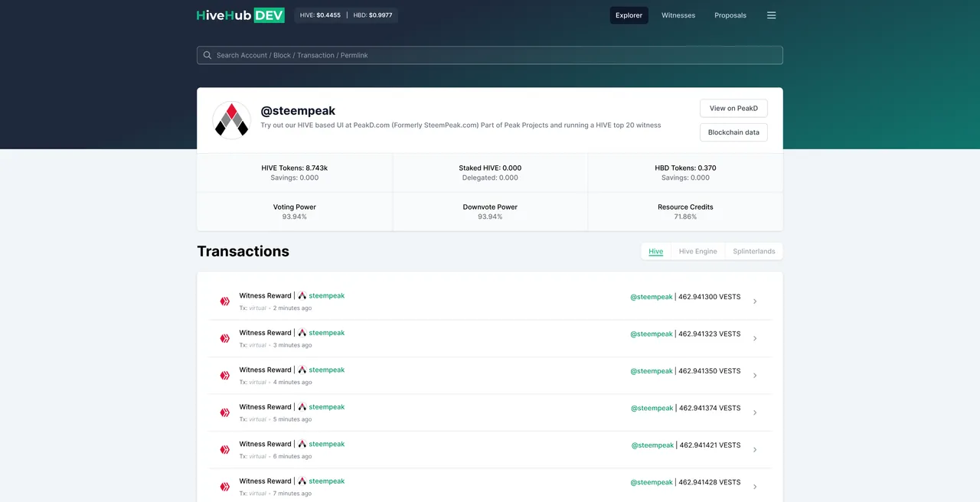This screenshot has width=980, height=502.
Task: Expand the 462.941300 VESTS transaction chevron
Action: click(755, 302)
